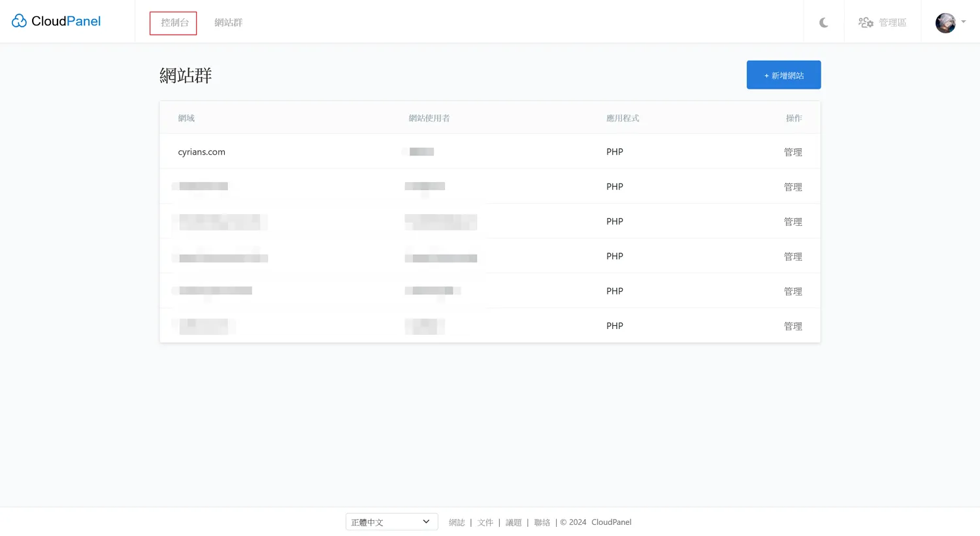This screenshot has width=980, height=536.
Task: Click 管理 in the last site row
Action: [x=792, y=326]
